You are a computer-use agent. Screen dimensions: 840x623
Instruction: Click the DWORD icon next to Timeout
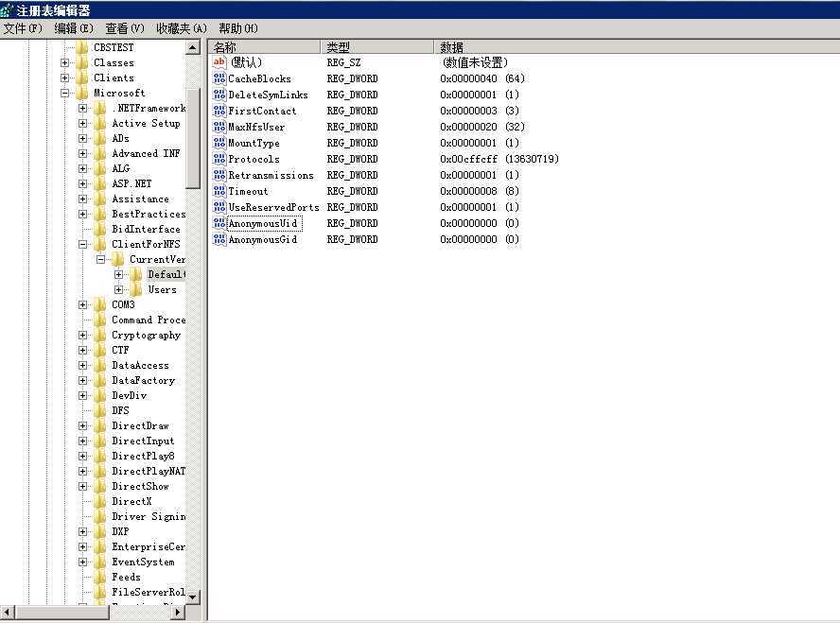tap(219, 191)
